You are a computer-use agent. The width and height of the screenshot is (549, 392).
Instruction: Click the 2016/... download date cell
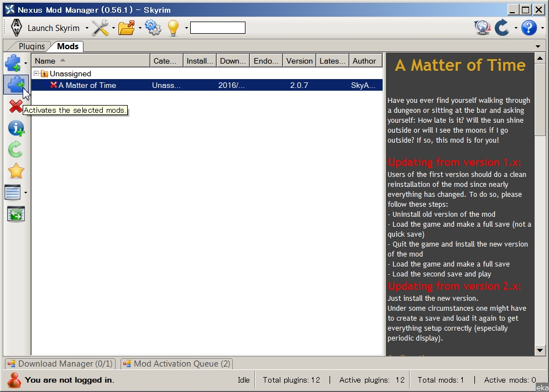232,85
